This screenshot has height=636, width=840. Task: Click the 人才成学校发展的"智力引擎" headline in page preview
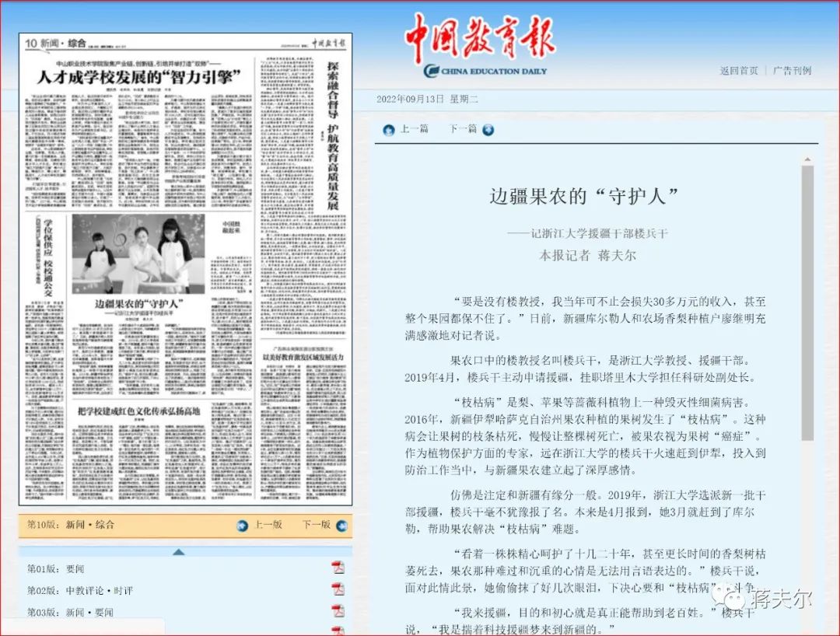click(140, 78)
